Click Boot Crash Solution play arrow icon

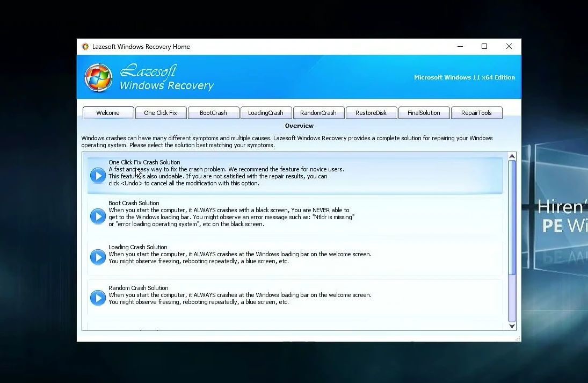[98, 216]
